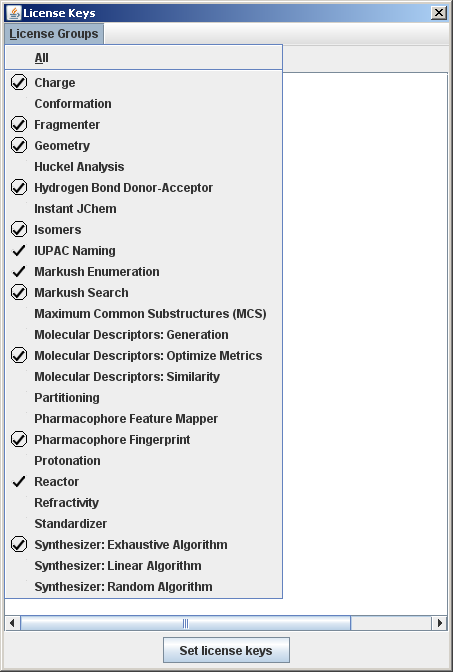This screenshot has height=672, width=453.
Task: Enable Maximum Common Substructures (MCS)
Action: point(144,314)
